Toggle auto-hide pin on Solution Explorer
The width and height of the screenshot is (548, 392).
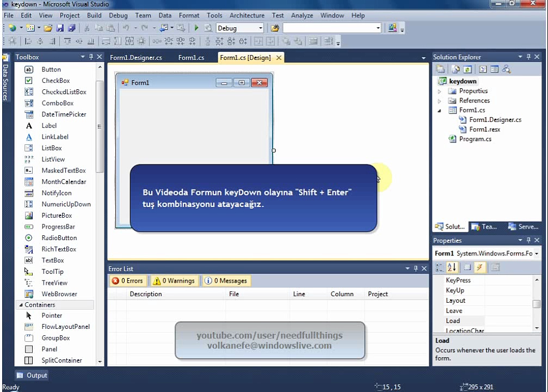coord(528,57)
